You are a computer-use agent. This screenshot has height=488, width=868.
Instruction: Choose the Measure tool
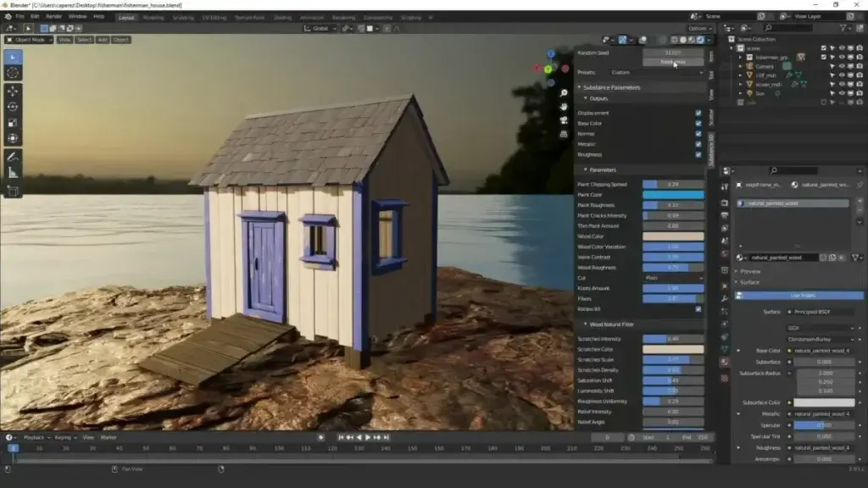pos(14,173)
